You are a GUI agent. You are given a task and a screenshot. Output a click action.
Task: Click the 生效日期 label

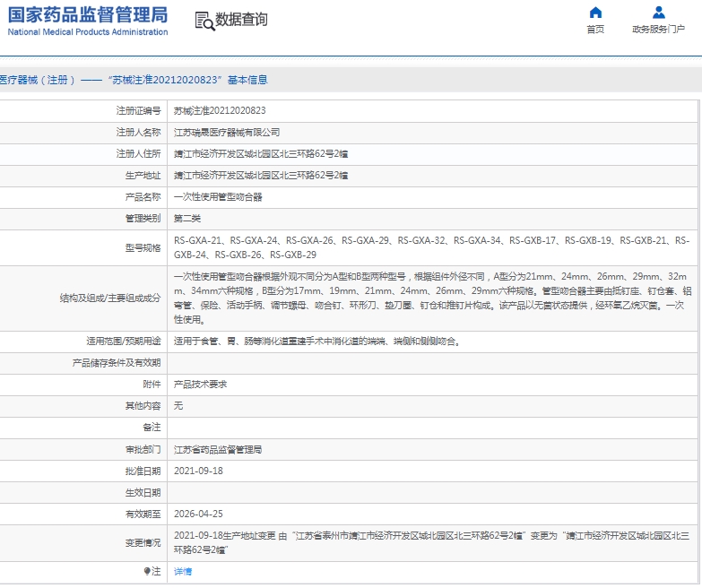pos(143,492)
